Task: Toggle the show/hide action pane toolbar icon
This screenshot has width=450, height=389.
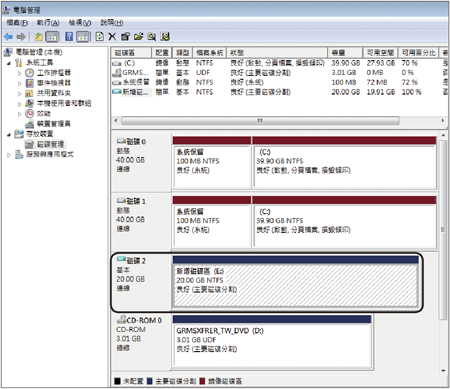Action: point(82,36)
